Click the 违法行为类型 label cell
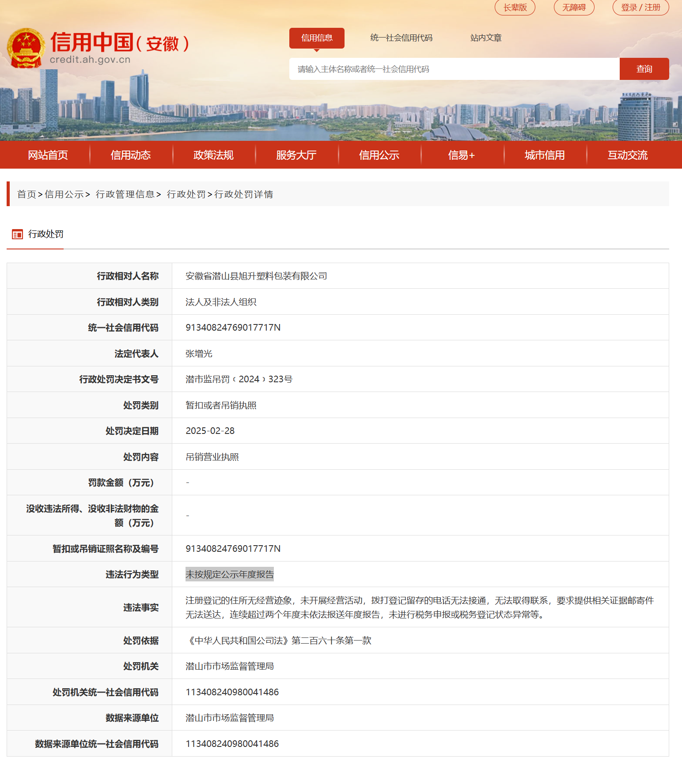 [89, 574]
